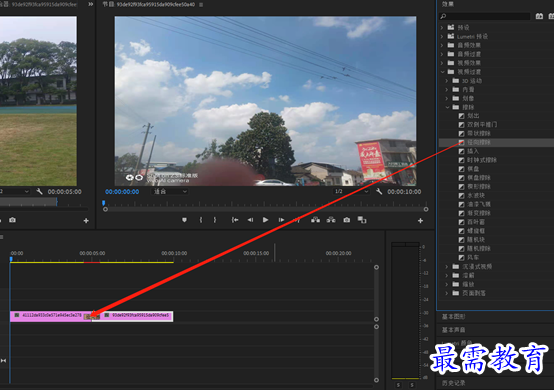Select the 棋盘擦除 transition
The image size is (554, 390).
coord(479,178)
